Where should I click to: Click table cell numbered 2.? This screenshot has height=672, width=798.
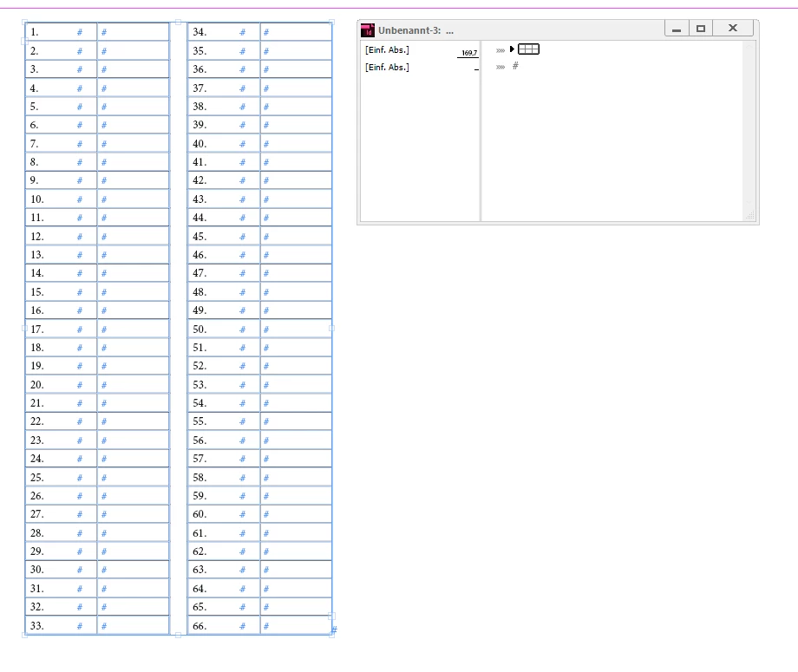[61, 51]
